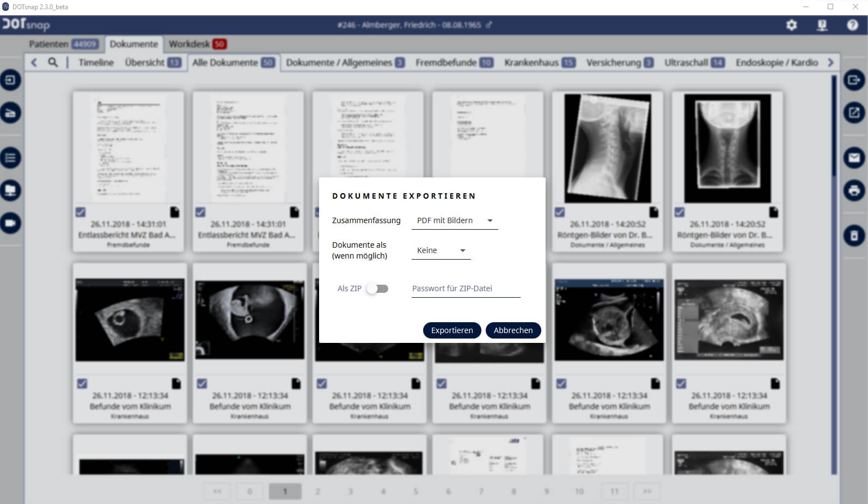Open the search magnifier icon

53,63
